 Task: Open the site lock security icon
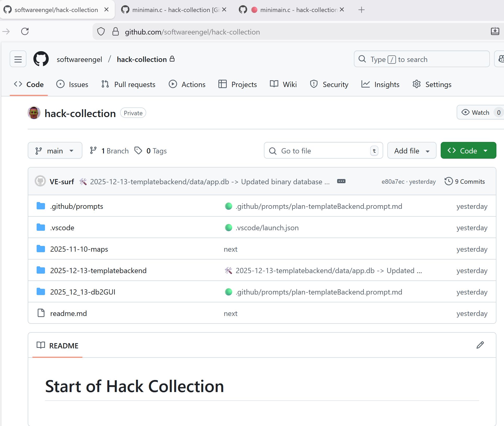point(115,32)
